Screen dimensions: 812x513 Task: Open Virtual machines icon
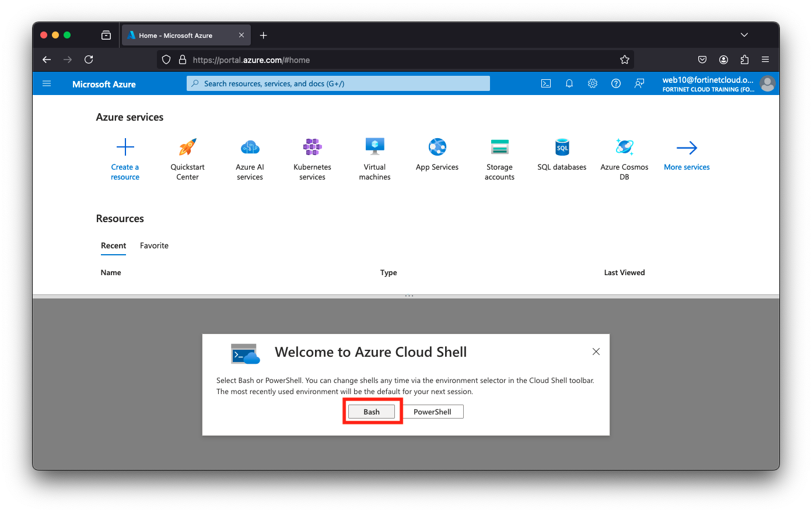pos(375,146)
